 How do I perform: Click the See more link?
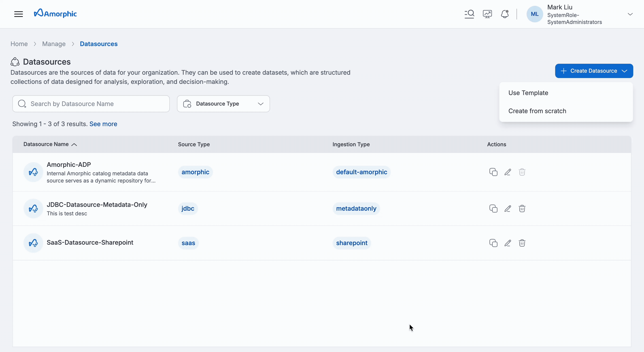tap(103, 124)
